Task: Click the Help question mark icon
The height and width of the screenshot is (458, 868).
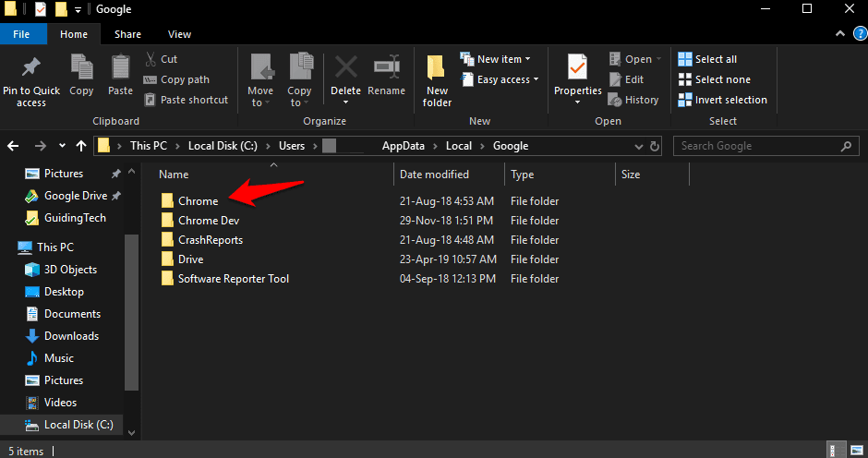Action: point(860,34)
